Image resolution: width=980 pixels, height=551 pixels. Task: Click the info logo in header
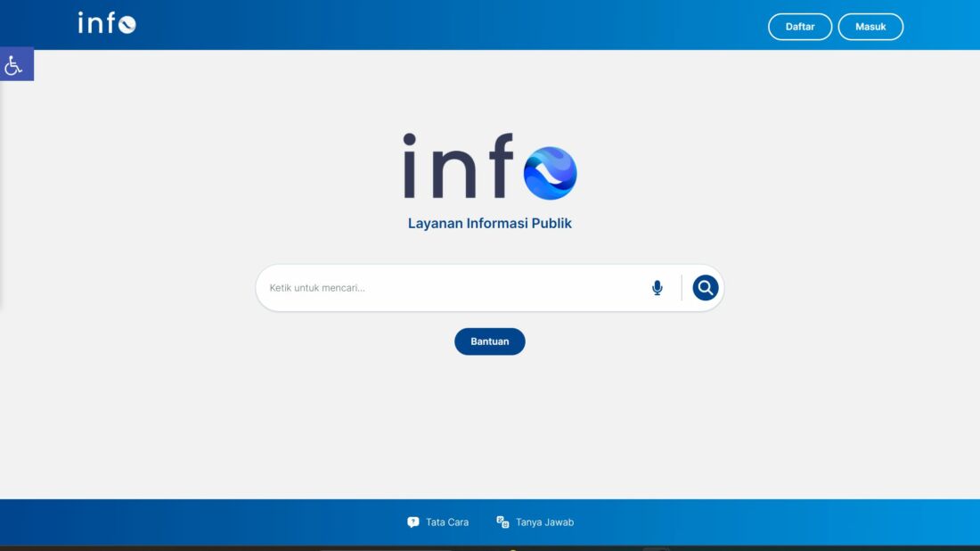point(107,23)
